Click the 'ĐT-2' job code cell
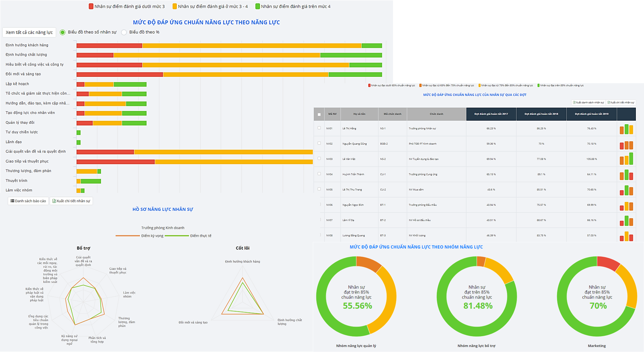Viewport: 644px width, 352px height. [383, 220]
